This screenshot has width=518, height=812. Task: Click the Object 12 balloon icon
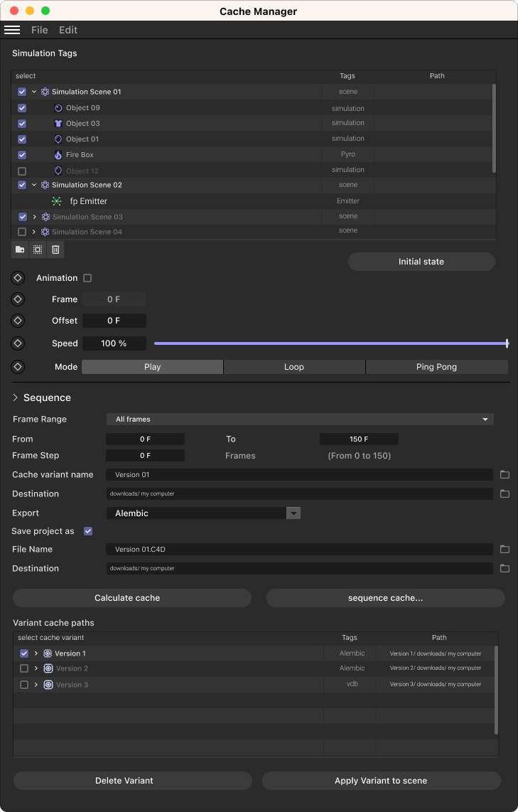pos(58,171)
